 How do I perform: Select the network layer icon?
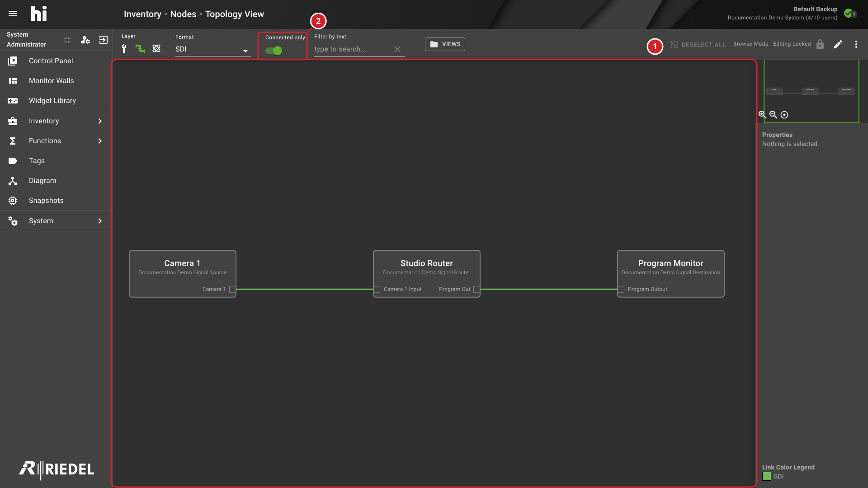pos(156,48)
